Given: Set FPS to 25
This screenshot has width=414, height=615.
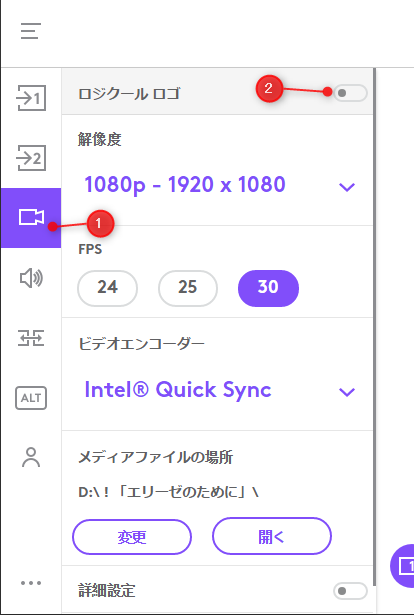Looking at the screenshot, I should [x=188, y=288].
